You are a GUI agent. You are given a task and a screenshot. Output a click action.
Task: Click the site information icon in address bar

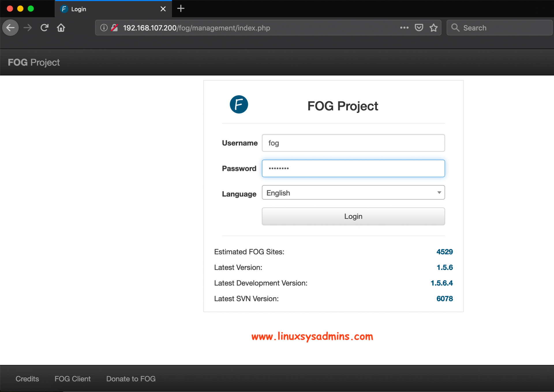103,28
